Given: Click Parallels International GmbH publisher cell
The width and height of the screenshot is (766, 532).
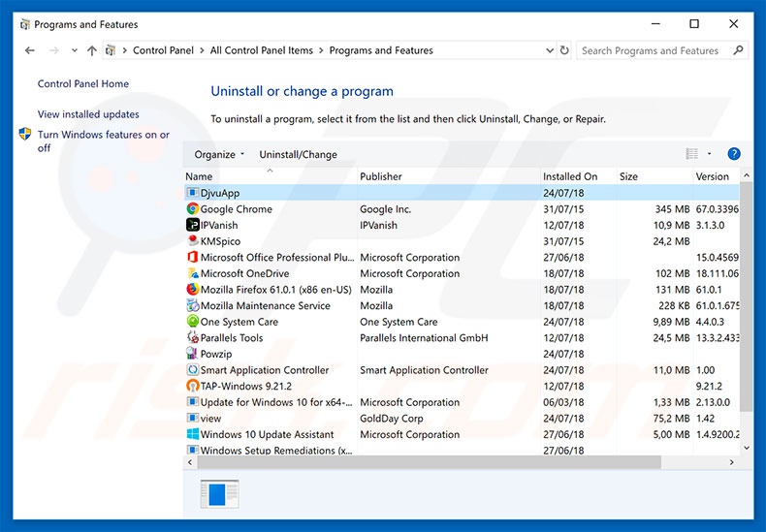Looking at the screenshot, I should pyautogui.click(x=424, y=338).
